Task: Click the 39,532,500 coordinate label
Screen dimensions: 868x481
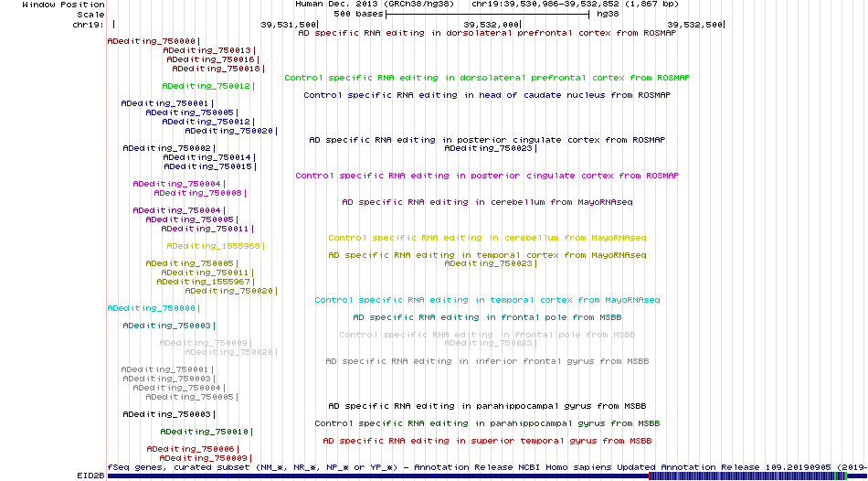Action: pyautogui.click(x=694, y=25)
